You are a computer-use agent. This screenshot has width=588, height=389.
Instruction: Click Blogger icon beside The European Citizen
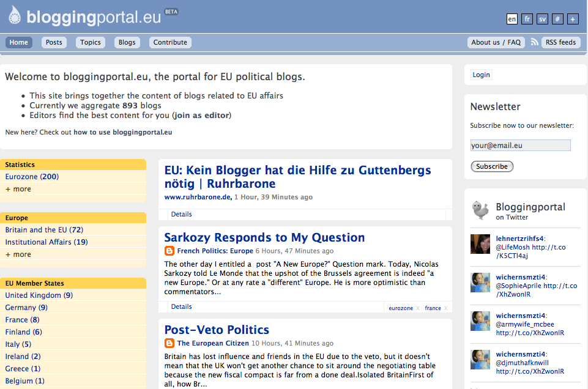pos(169,343)
